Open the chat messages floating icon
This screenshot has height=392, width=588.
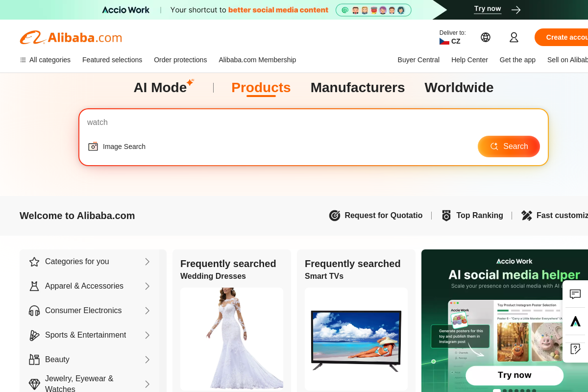[575, 294]
